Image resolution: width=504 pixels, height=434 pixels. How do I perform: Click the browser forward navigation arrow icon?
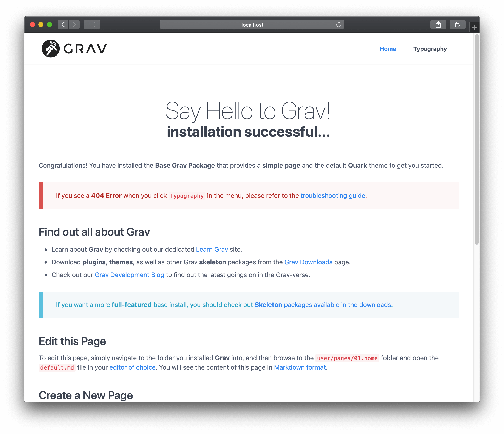[x=74, y=25]
